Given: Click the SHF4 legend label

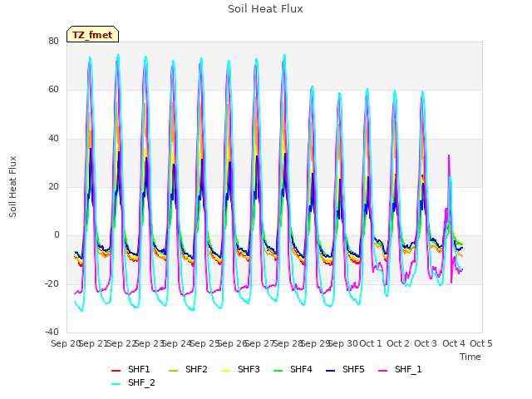Looking at the screenshot, I should [x=301, y=369].
